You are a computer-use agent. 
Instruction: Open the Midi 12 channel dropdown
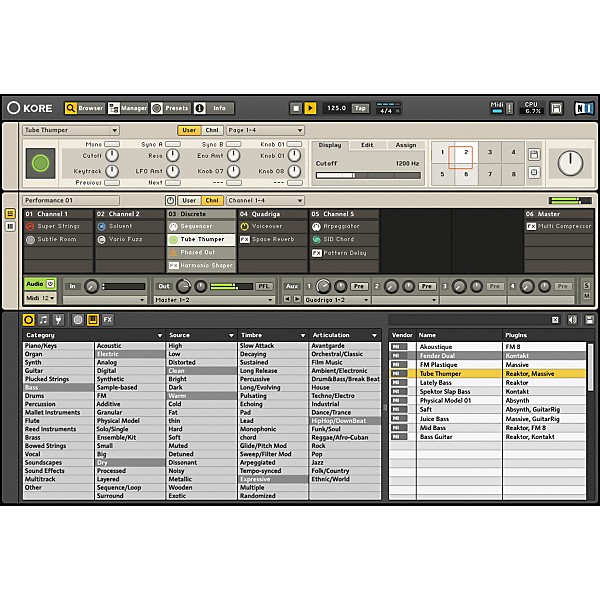[40, 298]
